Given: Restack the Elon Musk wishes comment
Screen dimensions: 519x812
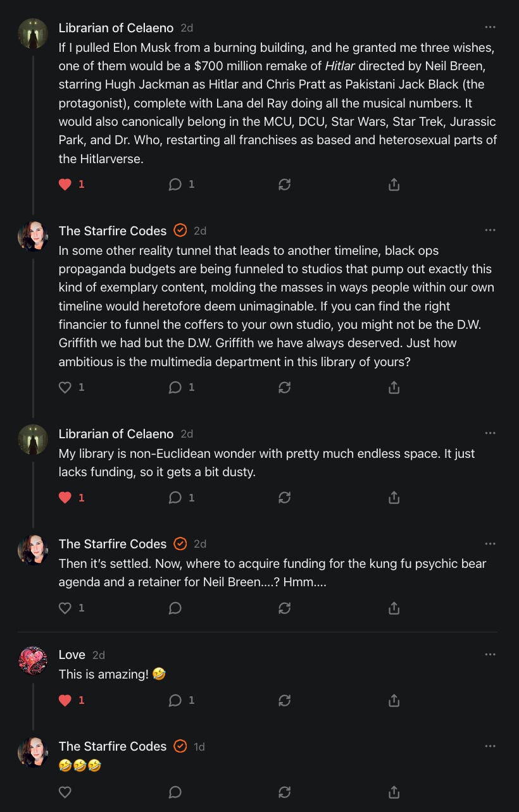Looking at the screenshot, I should click(285, 185).
